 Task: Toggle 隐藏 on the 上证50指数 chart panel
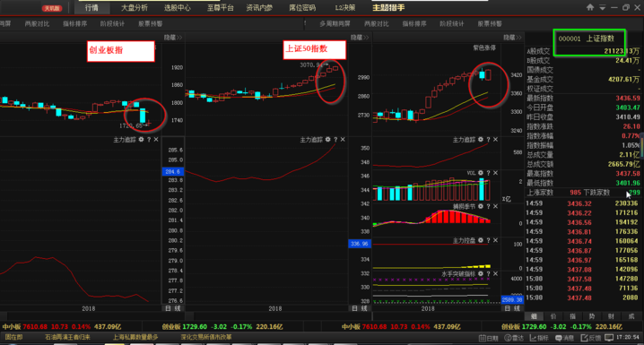tap(360, 38)
